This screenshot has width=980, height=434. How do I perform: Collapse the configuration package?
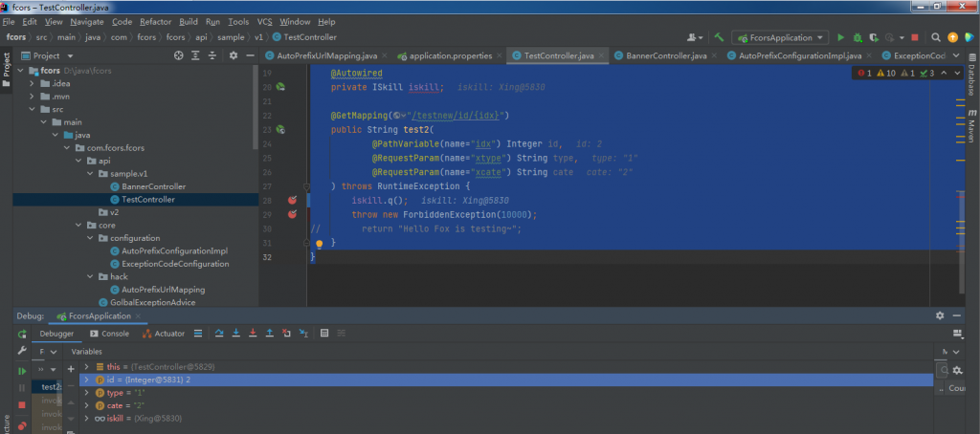[x=91, y=238]
